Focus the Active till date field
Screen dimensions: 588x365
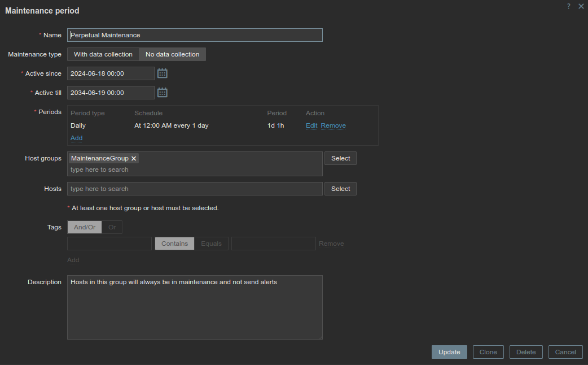point(111,93)
